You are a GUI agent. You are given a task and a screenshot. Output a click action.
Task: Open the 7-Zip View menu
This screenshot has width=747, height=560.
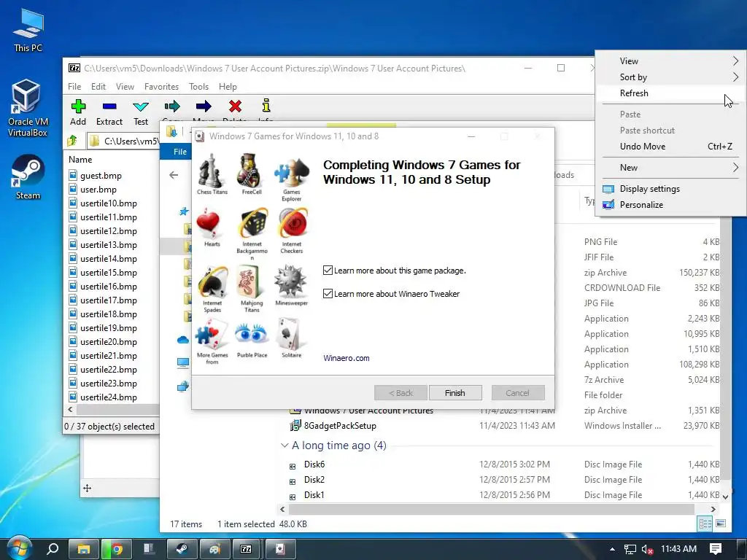[125, 87]
